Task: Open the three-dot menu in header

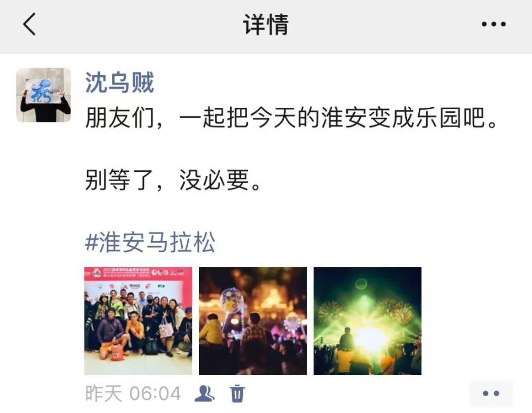Action: 494,24
